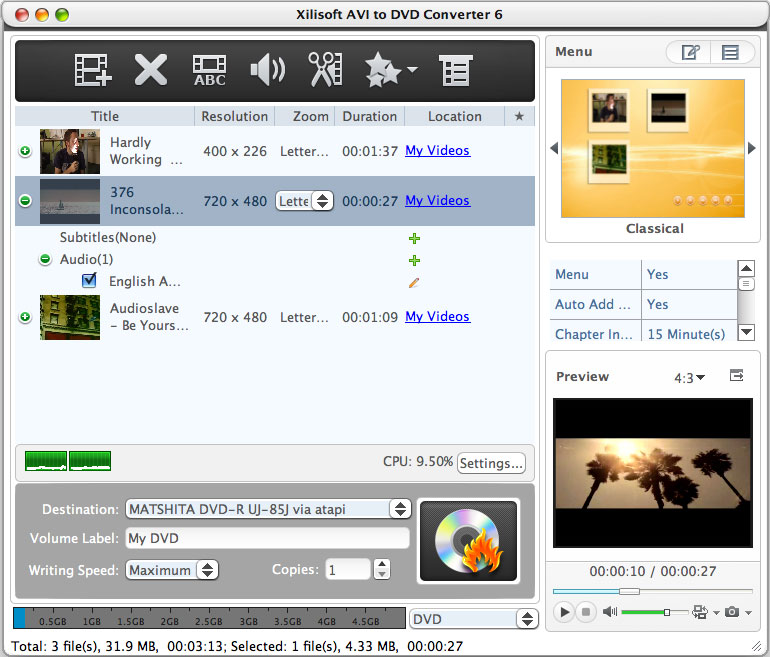Click the Duration column header

(x=369, y=116)
